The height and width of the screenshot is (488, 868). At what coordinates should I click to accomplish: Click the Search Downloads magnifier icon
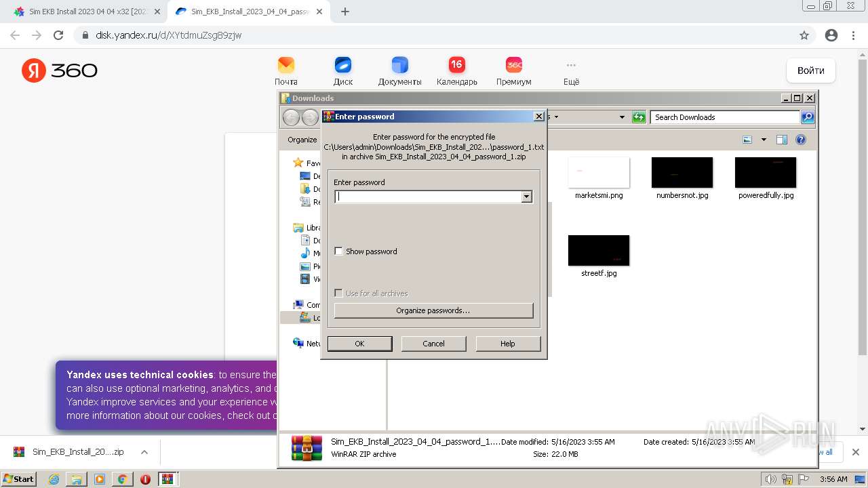point(808,117)
